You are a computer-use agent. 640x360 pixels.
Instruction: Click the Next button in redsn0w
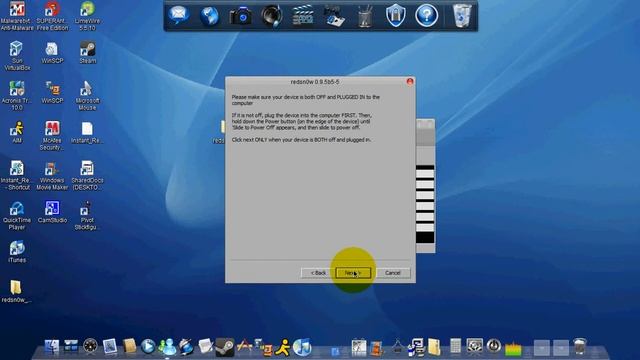pyautogui.click(x=353, y=273)
